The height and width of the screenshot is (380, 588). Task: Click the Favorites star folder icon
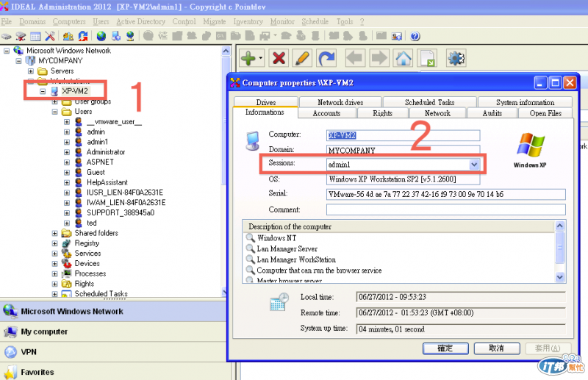click(x=10, y=372)
